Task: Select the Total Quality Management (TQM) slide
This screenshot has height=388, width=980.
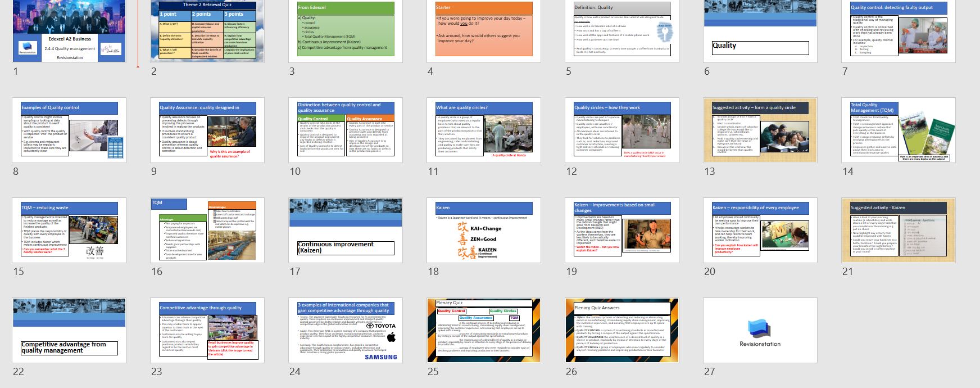Action: click(899, 130)
